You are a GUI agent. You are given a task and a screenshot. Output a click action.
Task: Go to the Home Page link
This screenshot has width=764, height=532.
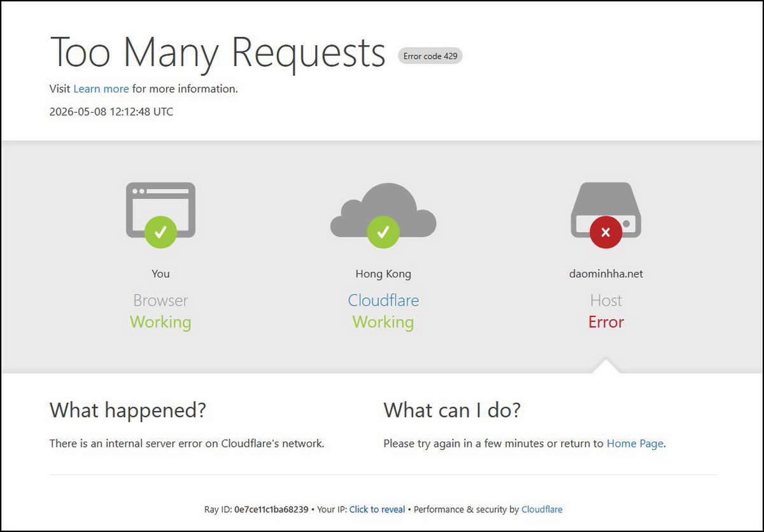coord(635,444)
